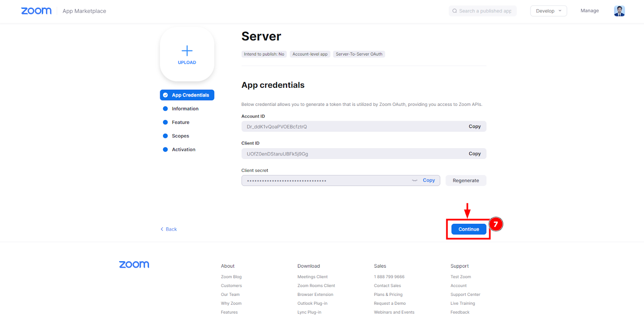Click the Server-To-Server OAuth tag
The width and height of the screenshot is (644, 316).
tap(359, 54)
